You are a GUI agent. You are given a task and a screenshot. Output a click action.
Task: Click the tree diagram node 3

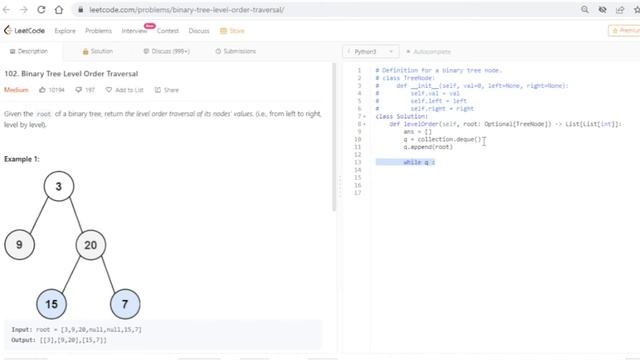point(59,186)
